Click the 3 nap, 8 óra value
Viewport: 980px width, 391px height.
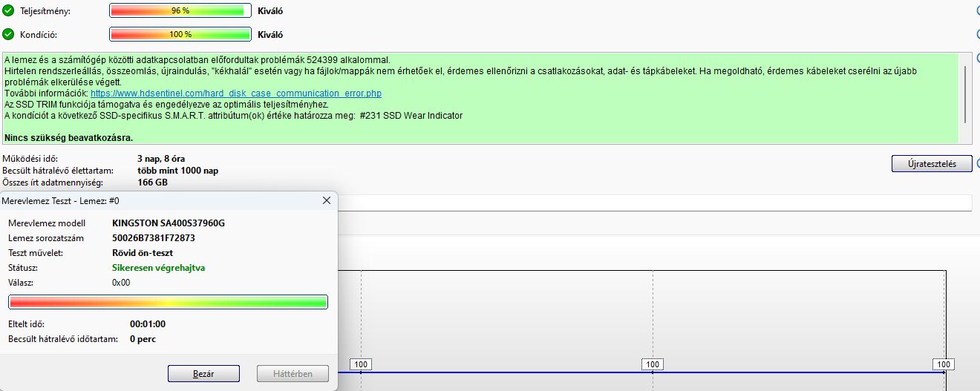(161, 159)
